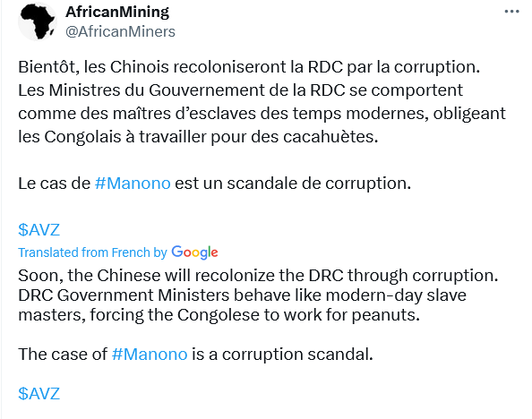
Task: Click the line 'DRC Government Ministers behave like'
Action: [x=169, y=295]
